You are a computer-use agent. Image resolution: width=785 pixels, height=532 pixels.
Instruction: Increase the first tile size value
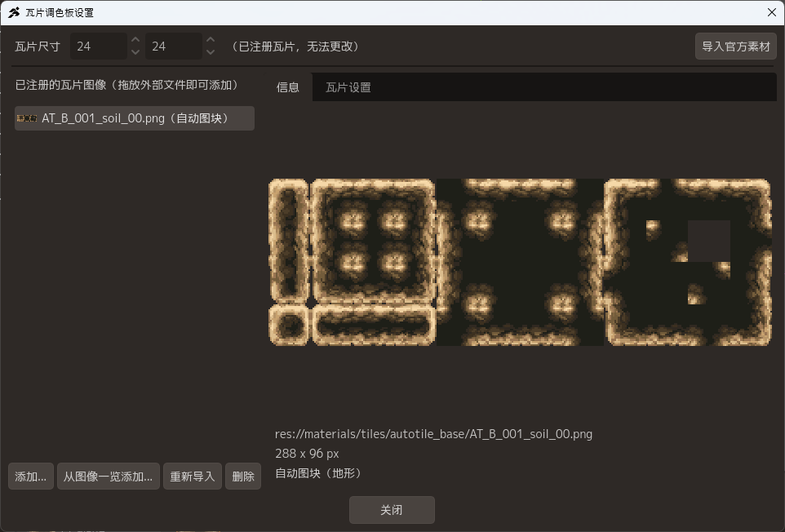(x=135, y=40)
